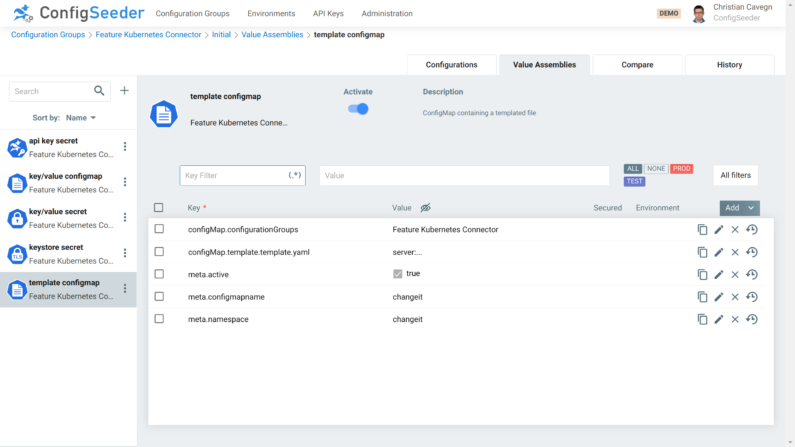Expand the Add button dropdown arrow
Screen dimensions: 795x447
click(751, 208)
